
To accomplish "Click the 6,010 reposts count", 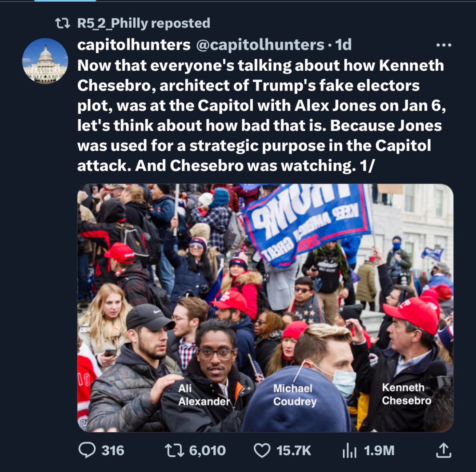I will point(207,451).
